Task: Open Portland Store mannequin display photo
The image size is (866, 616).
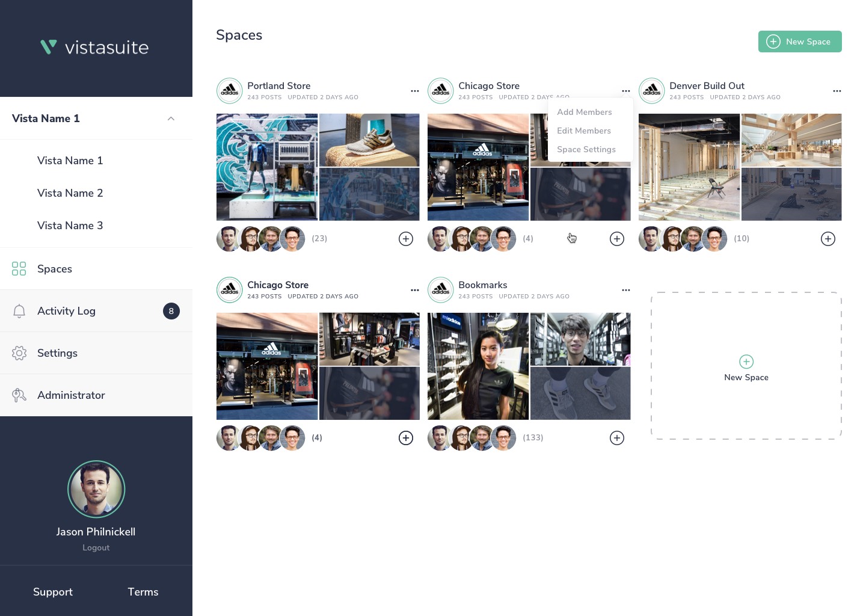Action: coord(267,167)
